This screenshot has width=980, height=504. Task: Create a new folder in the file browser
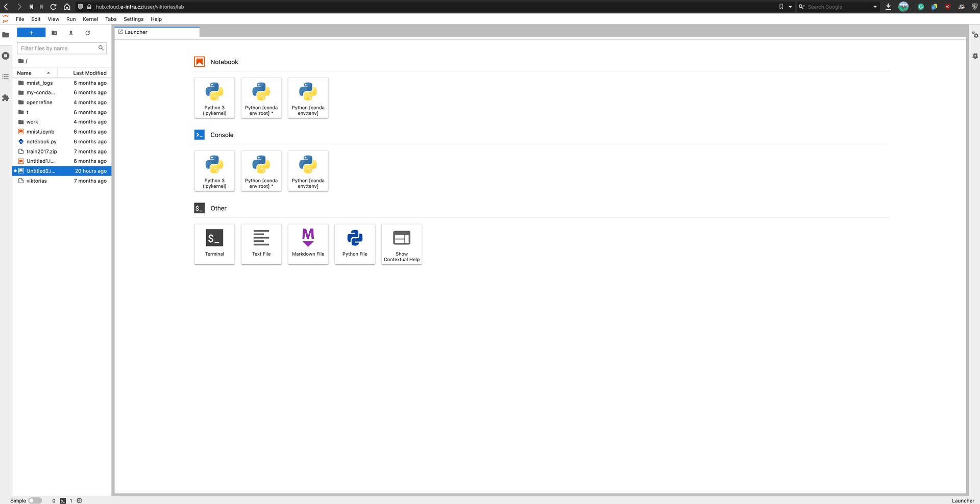[x=54, y=33]
